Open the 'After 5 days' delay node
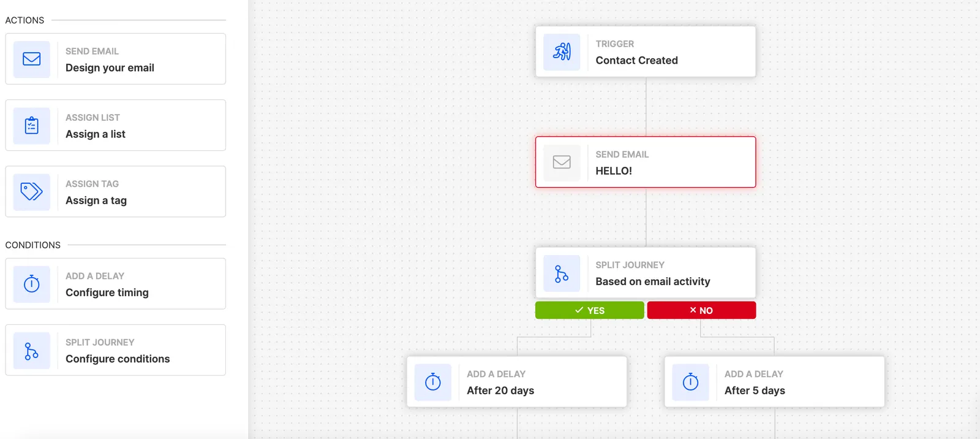This screenshot has height=439, width=980. coord(774,381)
